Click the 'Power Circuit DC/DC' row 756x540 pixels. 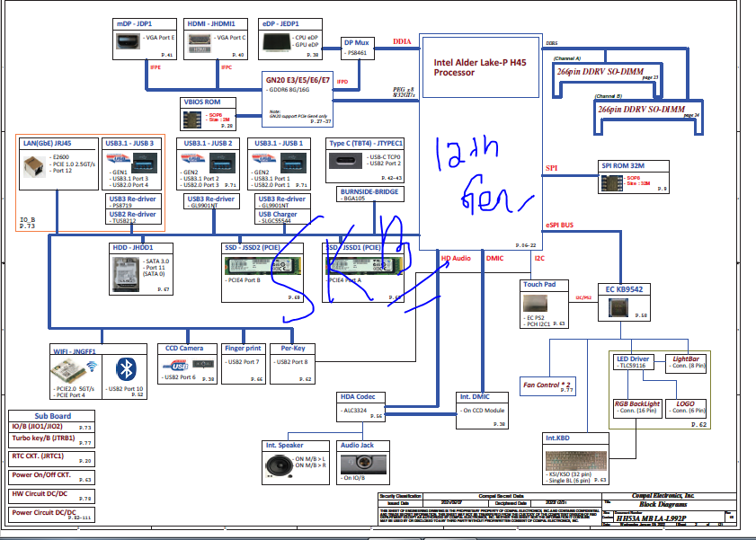tap(51, 515)
